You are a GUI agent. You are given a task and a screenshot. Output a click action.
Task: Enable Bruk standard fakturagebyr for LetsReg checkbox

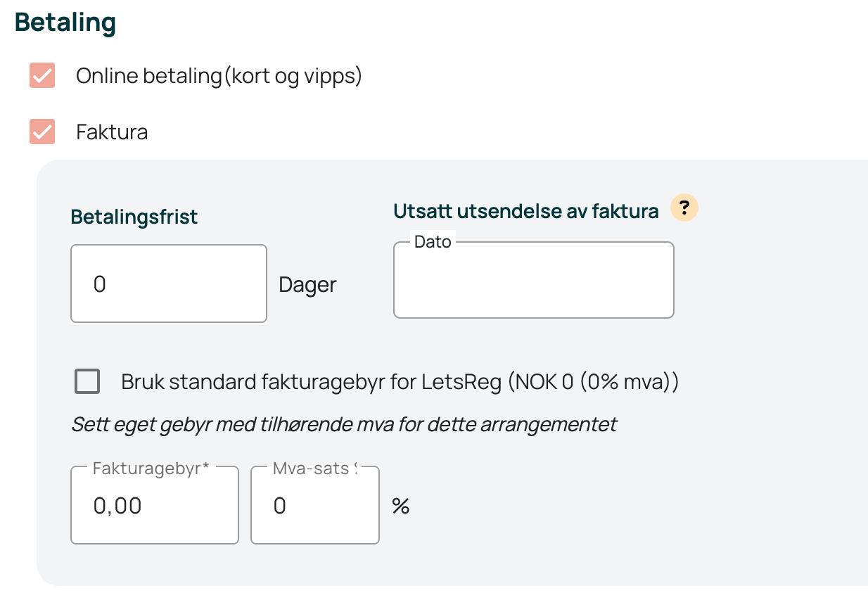87,382
